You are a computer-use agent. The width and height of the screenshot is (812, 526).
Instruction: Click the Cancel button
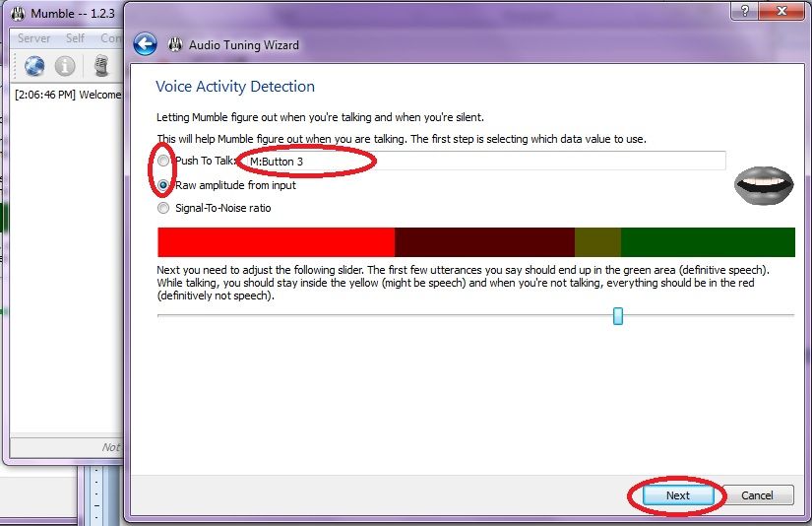(757, 495)
